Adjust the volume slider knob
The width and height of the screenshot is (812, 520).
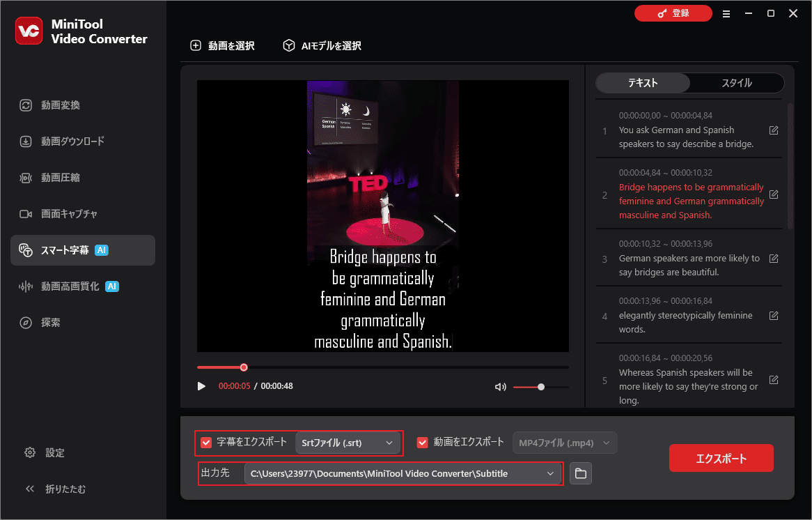(x=541, y=387)
